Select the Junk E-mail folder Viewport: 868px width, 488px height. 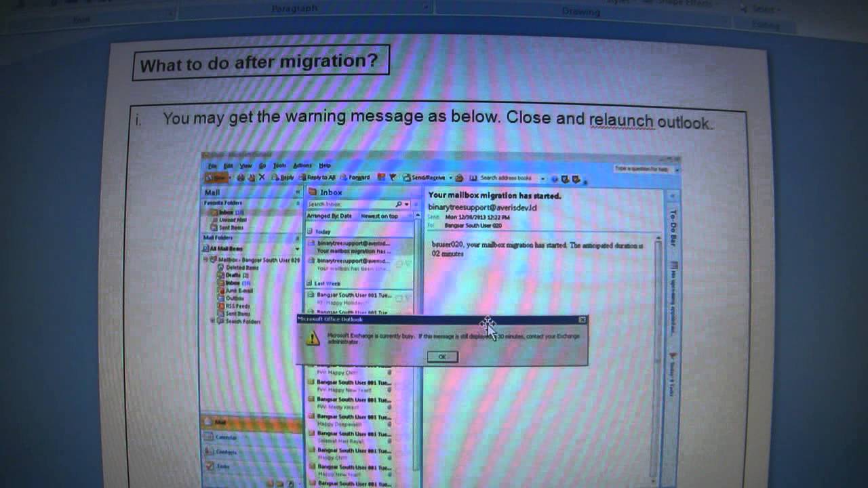tap(237, 291)
